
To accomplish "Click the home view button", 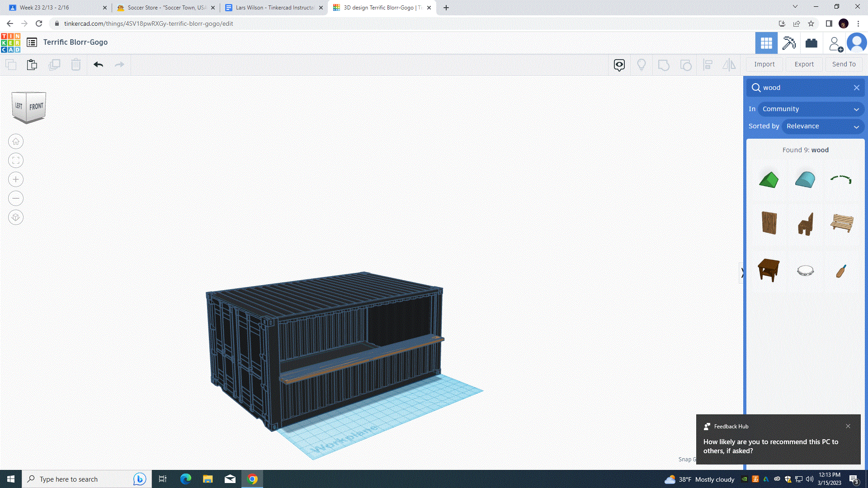I will pos(16,141).
